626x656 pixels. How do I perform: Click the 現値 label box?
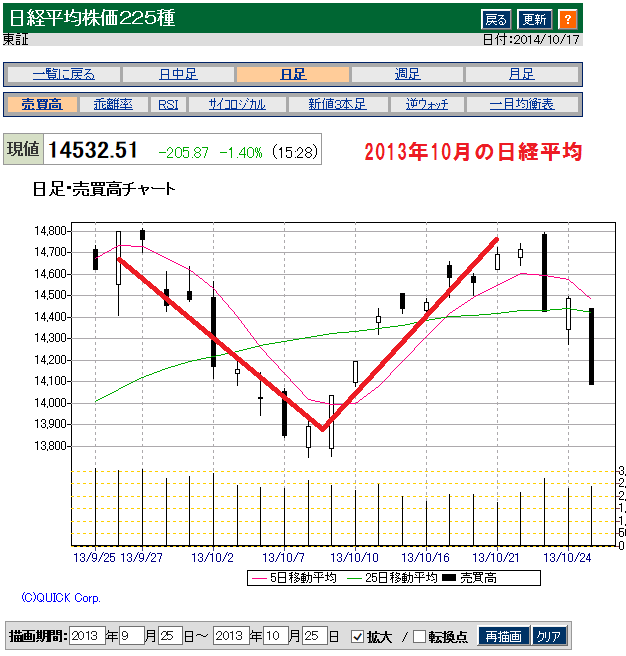pyautogui.click(x=23, y=149)
